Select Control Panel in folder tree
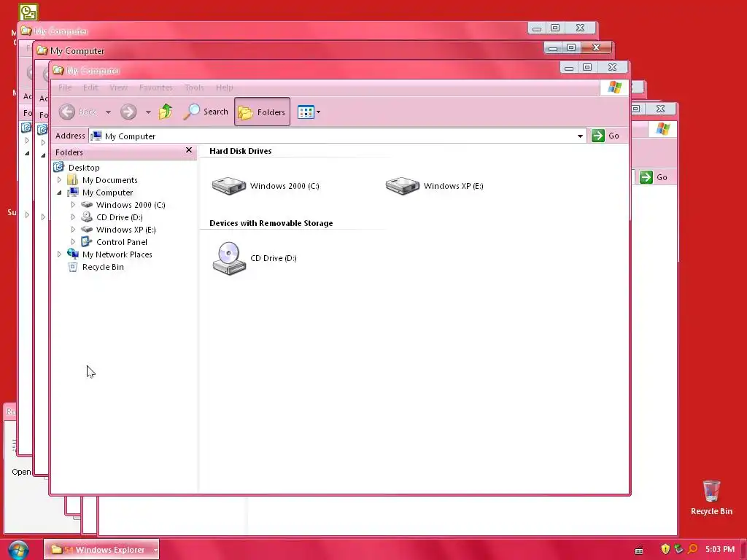Screen dimensions: 747x560 pyautogui.click(x=122, y=242)
